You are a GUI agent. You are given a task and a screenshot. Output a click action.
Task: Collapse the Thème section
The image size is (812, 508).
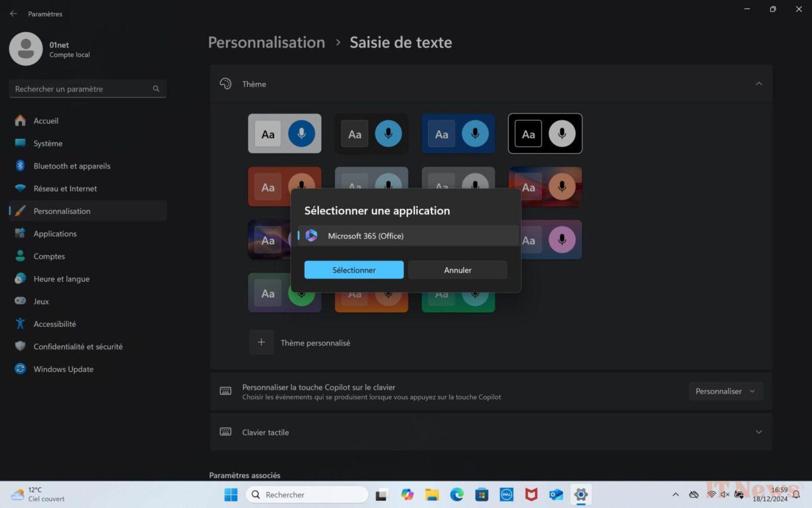758,84
